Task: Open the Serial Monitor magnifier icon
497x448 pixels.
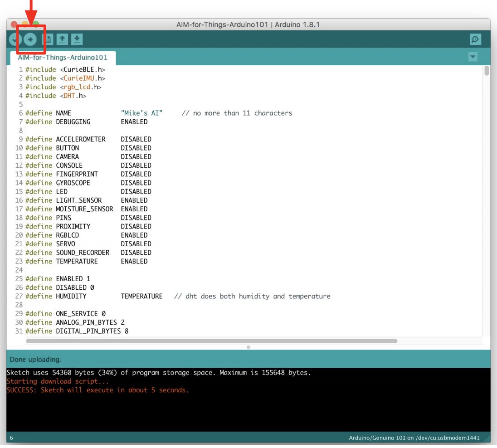Action: tap(475, 39)
